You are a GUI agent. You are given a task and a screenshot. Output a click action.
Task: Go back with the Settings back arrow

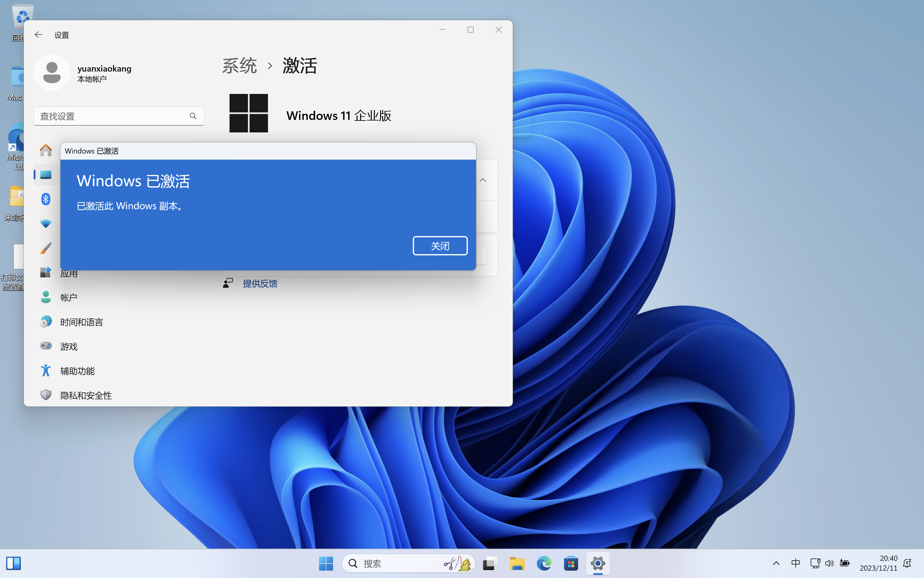click(38, 35)
